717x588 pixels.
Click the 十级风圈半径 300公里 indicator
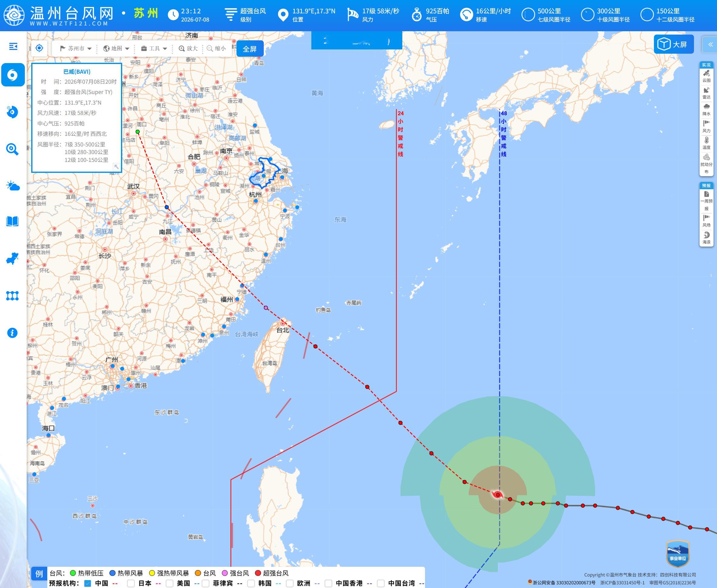point(605,15)
